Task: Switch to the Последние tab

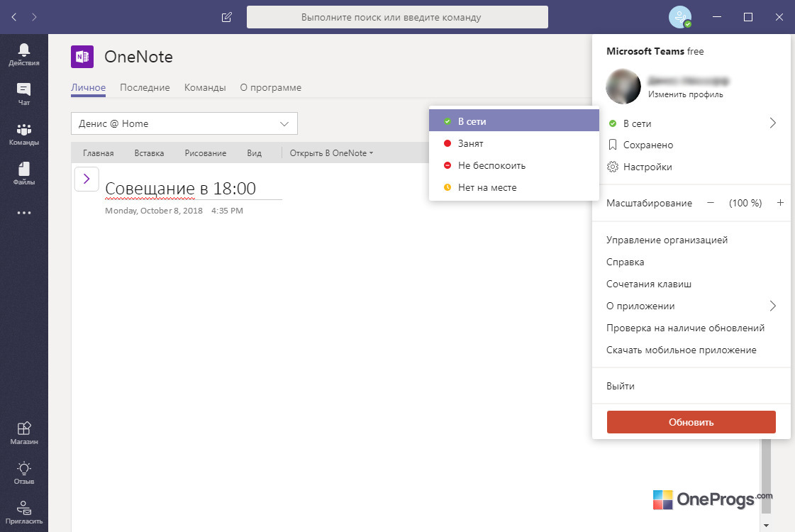Action: pos(145,87)
